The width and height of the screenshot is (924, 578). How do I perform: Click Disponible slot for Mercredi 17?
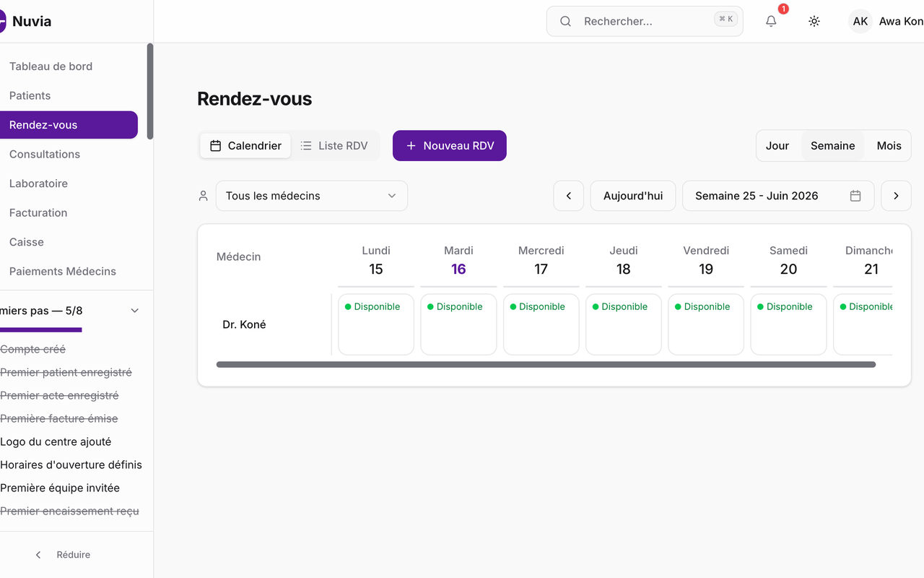coord(541,324)
